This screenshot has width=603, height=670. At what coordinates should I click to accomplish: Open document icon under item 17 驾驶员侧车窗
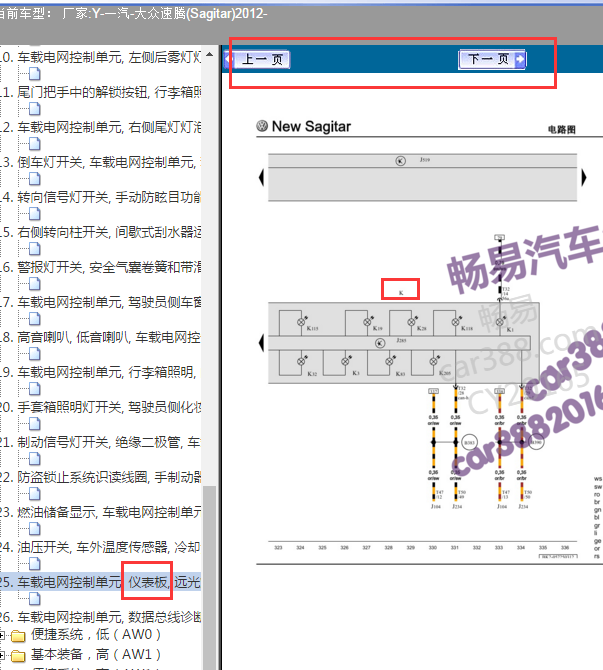pos(35,319)
